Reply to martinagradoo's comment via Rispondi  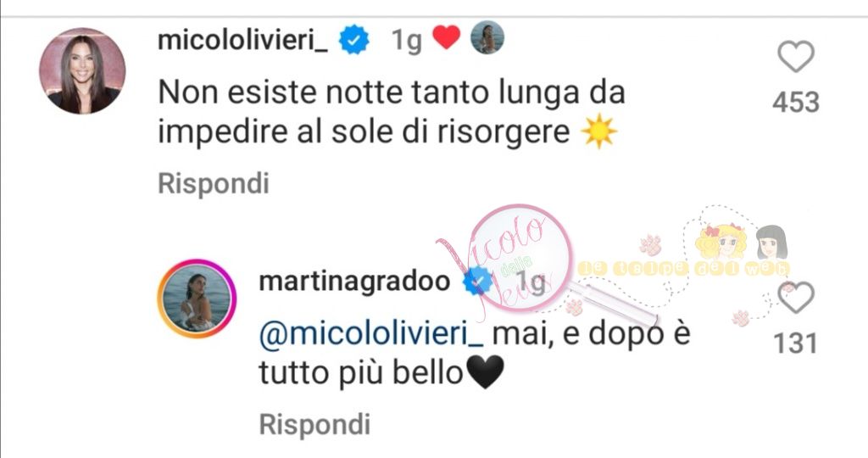tap(314, 425)
